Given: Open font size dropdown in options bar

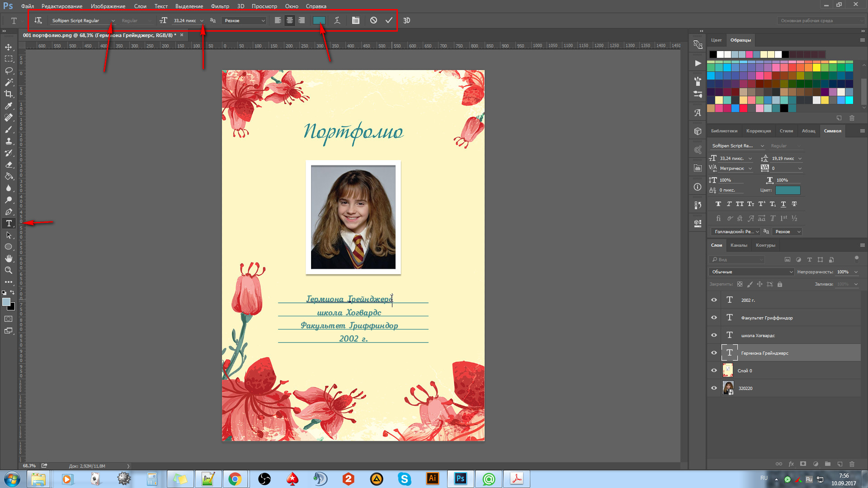Looking at the screenshot, I should coord(202,21).
